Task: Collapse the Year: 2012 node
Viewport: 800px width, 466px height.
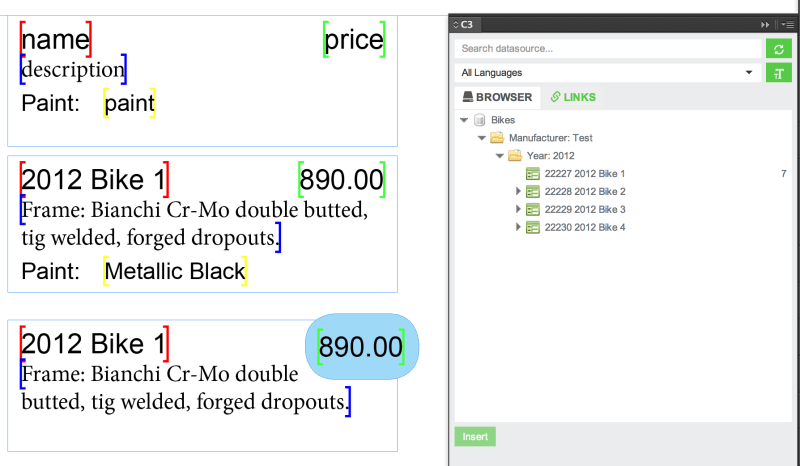Action: tap(499, 156)
